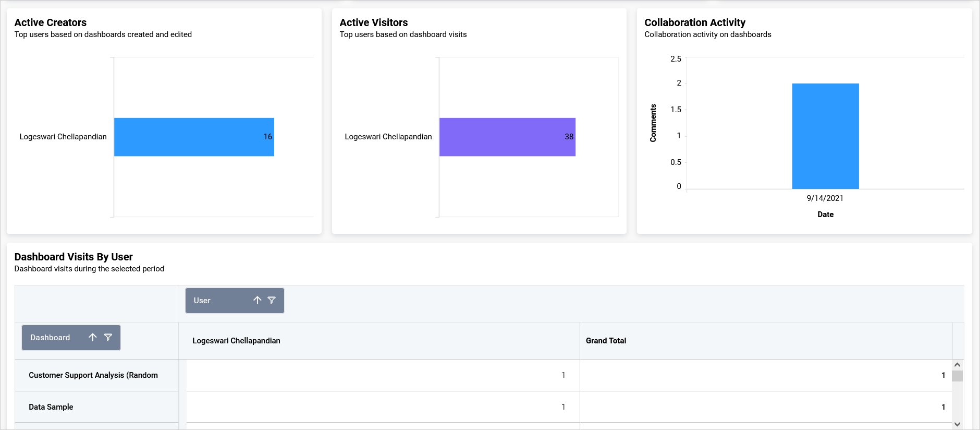Sort the User field ascending arrow
Screen dimensions: 980x430
(257, 300)
